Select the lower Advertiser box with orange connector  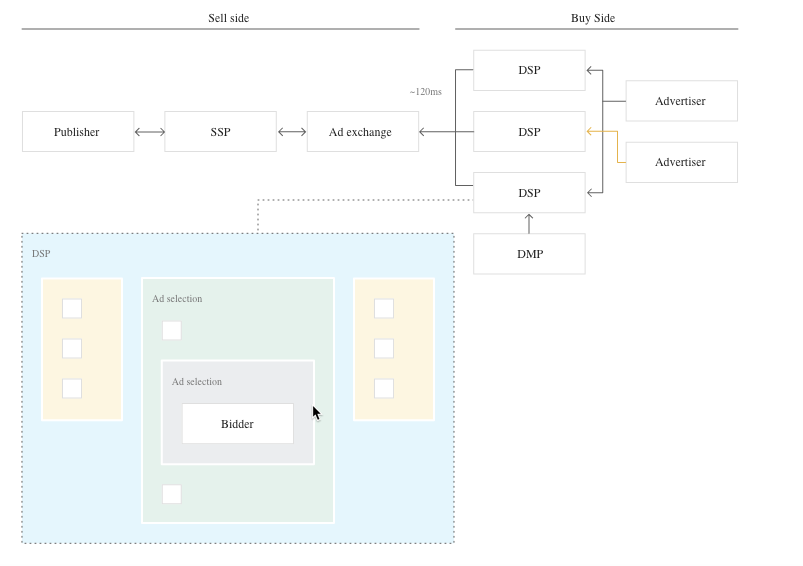(x=682, y=162)
